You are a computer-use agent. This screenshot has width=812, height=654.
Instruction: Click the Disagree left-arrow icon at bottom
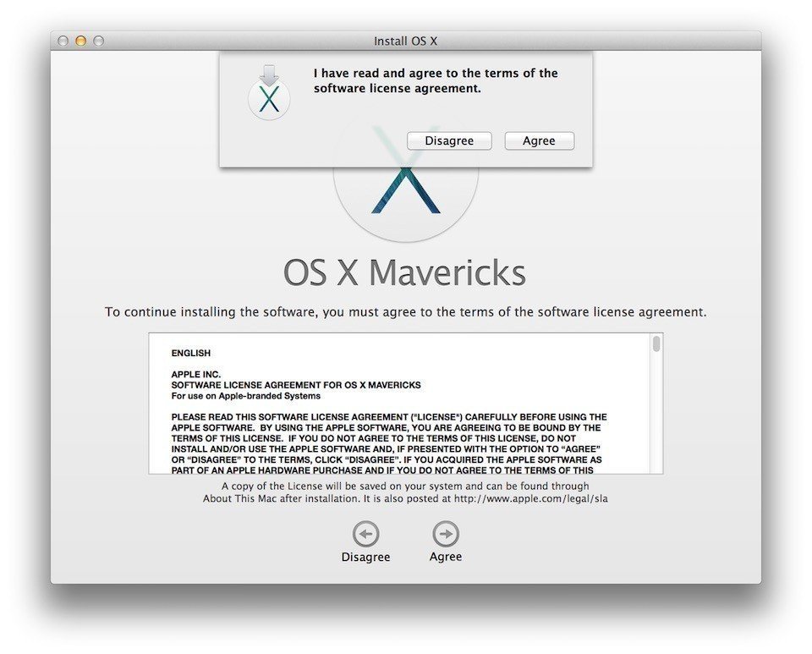365,534
